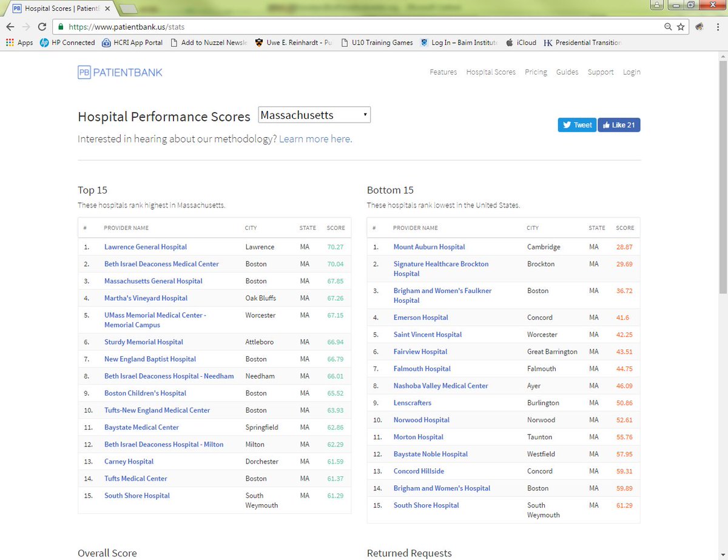728x560 pixels.
Task: Open Tufts-New England Medical Center link
Action: tap(157, 410)
